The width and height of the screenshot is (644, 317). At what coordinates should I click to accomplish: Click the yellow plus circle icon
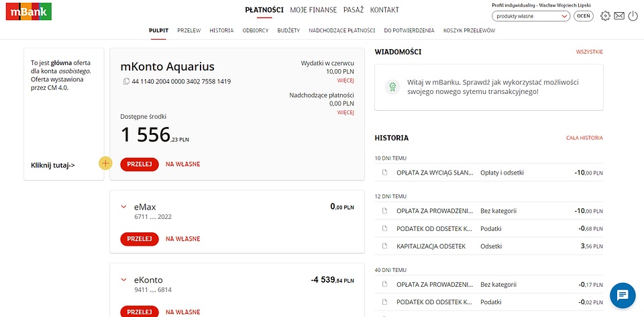tap(105, 163)
